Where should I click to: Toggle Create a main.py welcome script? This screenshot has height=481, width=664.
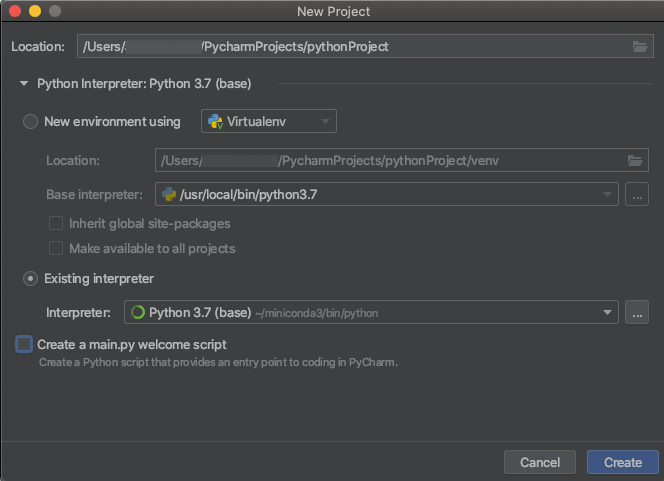(24, 344)
